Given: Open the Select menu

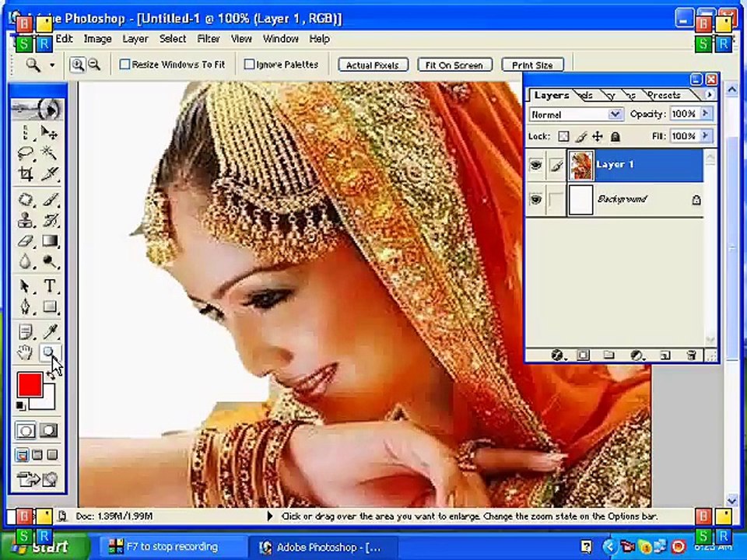Looking at the screenshot, I should click(173, 39).
